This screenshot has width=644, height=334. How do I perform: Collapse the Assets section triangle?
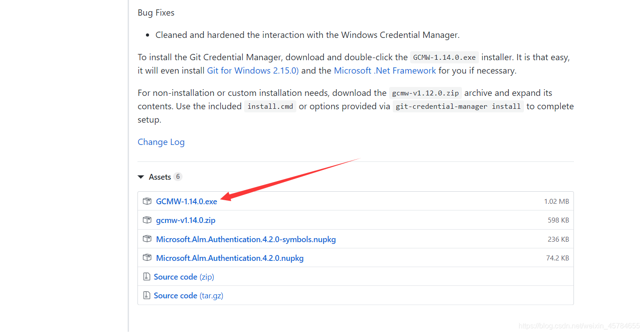click(141, 177)
